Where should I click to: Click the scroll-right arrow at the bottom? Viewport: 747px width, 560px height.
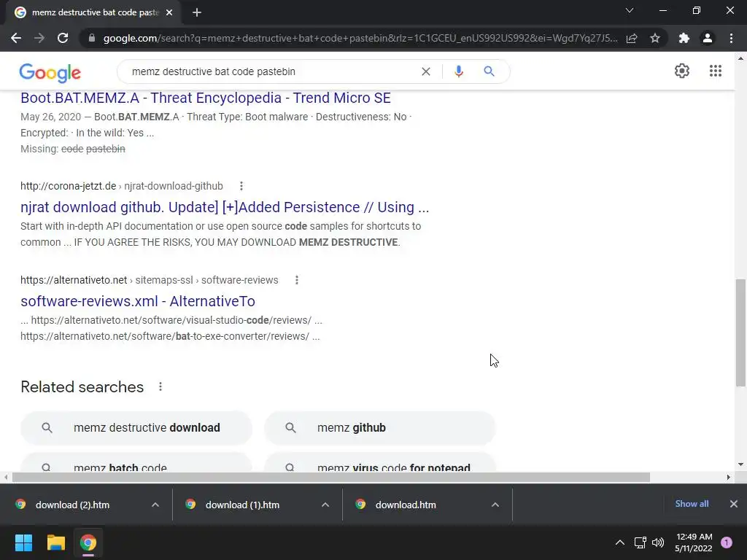click(x=729, y=477)
